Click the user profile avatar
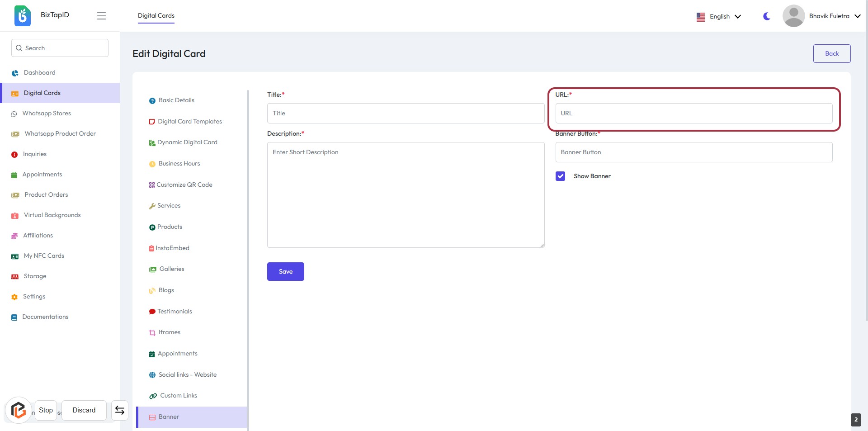Screen dimensions: 868x431 [x=793, y=16]
